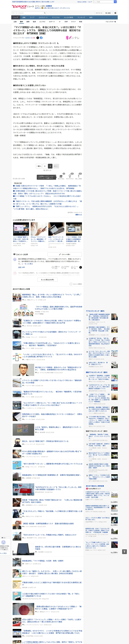Click the マイページ link in header
This screenshot has height=644, width=129.
pos(99,13)
